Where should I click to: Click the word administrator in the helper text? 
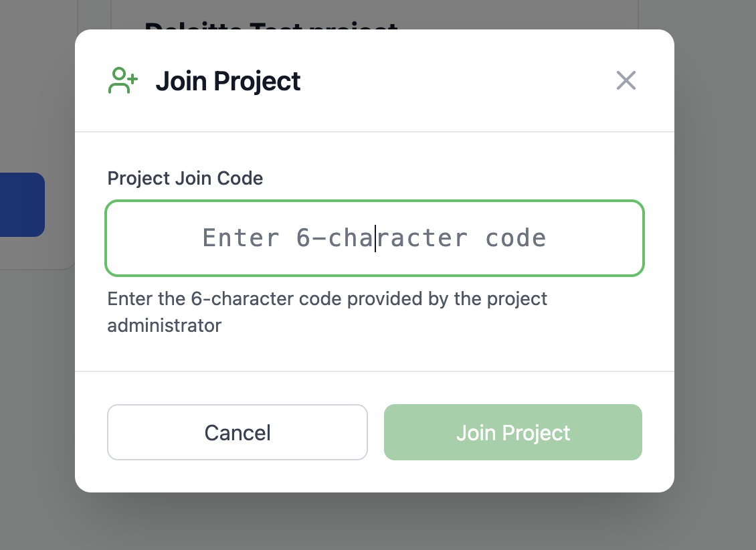[x=165, y=326]
